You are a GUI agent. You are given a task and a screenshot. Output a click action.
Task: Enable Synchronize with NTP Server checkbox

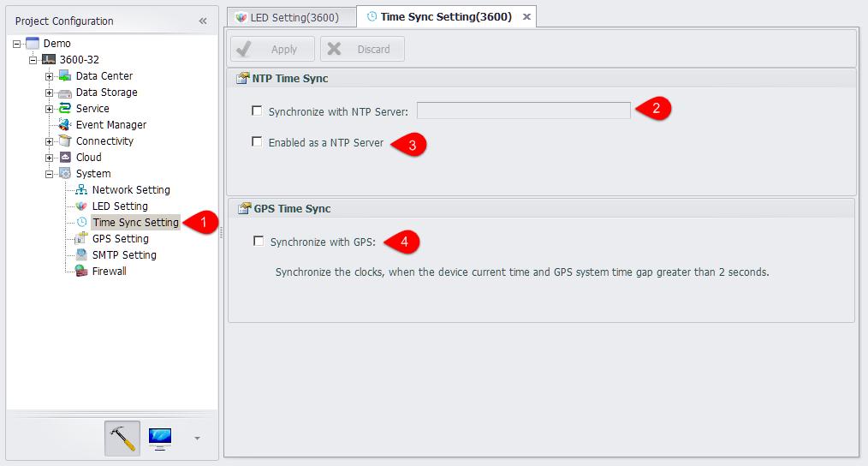tap(257, 111)
